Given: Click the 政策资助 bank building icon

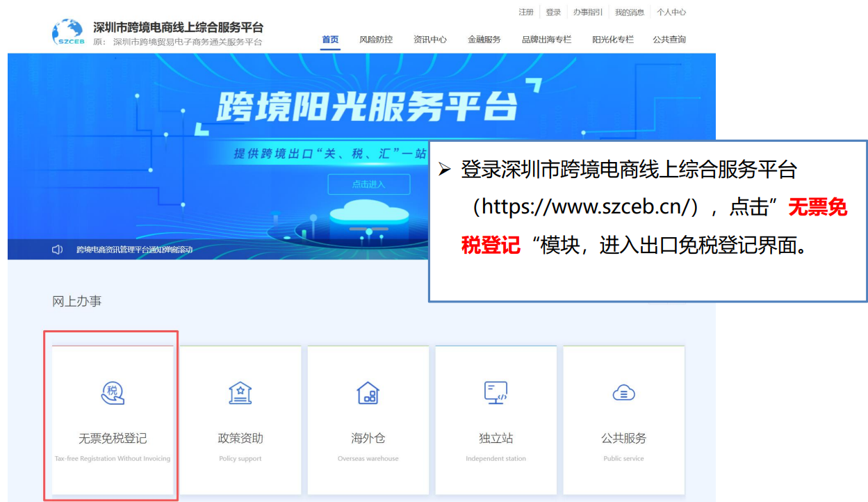Looking at the screenshot, I should [x=240, y=391].
